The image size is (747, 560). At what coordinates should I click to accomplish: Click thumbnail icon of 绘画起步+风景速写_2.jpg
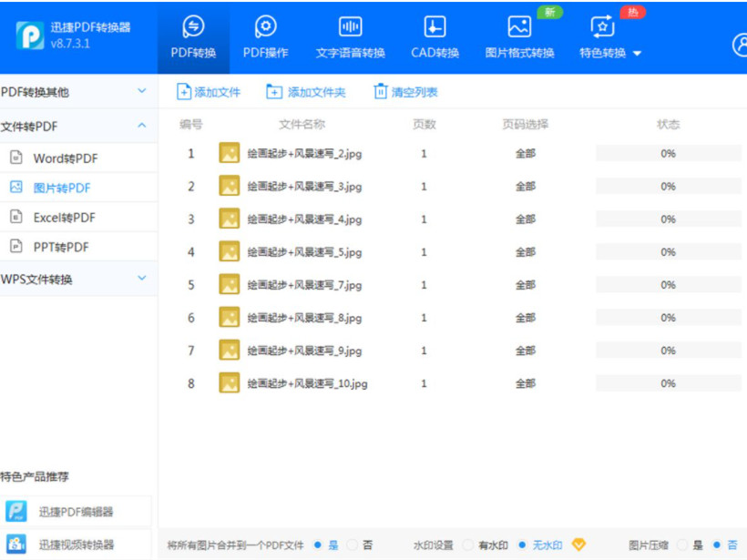(230, 153)
